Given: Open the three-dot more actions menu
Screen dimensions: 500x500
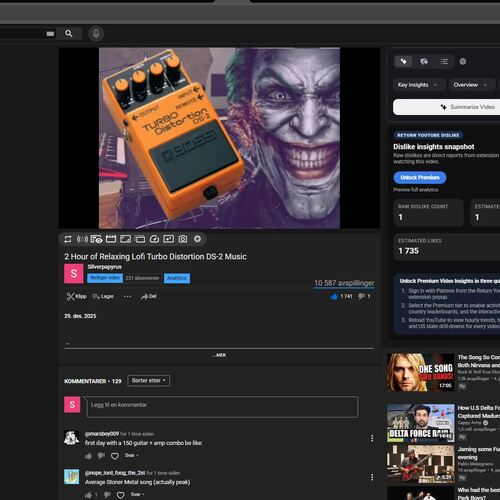Looking at the screenshot, I should tap(127, 296).
